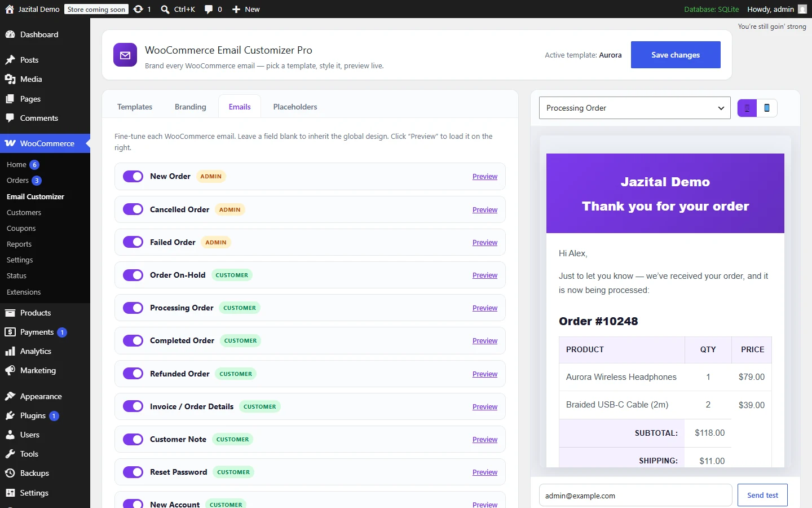Open the Ctrl+K search icon
This screenshot has height=508, width=812.
point(165,9)
